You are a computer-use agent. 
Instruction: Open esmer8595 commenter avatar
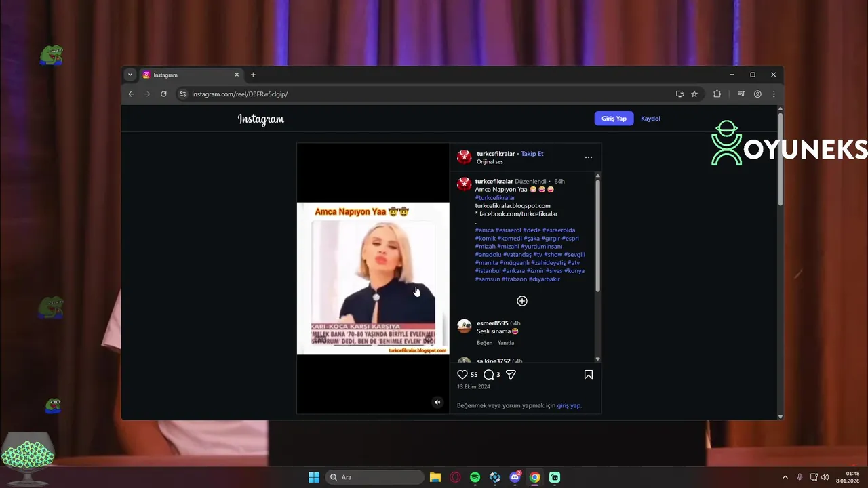pos(465,327)
